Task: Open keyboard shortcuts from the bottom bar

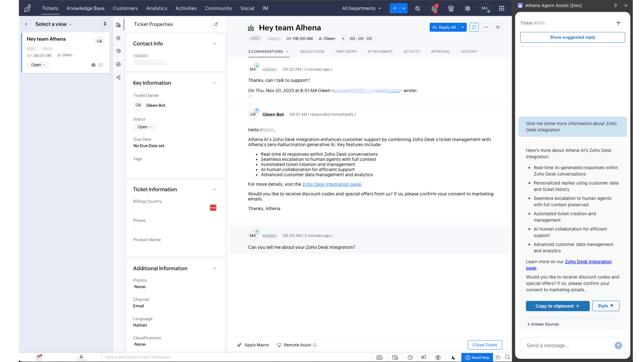Action: coord(379,357)
